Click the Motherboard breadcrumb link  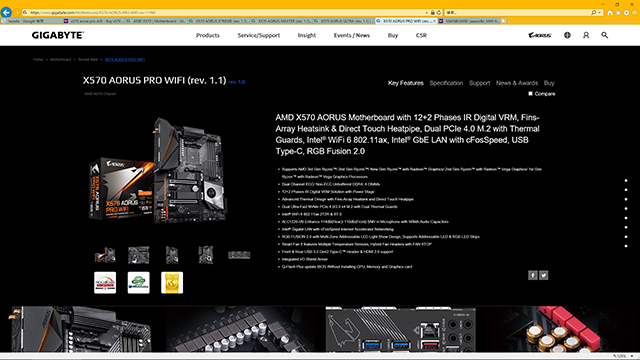pyautogui.click(x=60, y=60)
